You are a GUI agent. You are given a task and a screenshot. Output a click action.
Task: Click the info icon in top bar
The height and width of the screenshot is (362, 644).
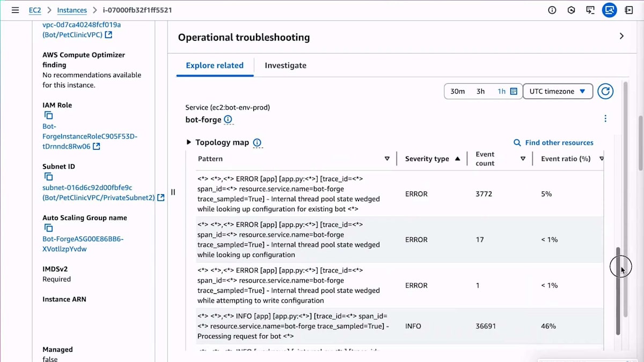click(x=552, y=10)
